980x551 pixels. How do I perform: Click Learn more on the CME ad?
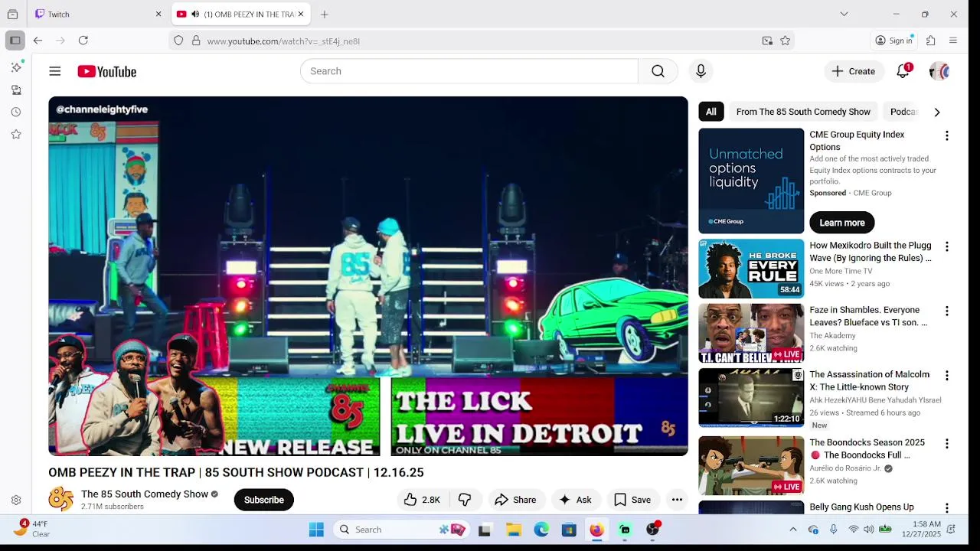tap(842, 223)
